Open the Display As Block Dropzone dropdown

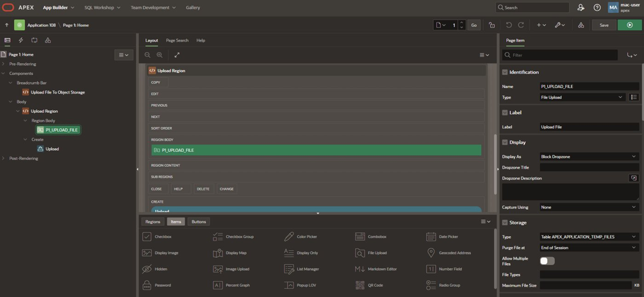click(590, 157)
